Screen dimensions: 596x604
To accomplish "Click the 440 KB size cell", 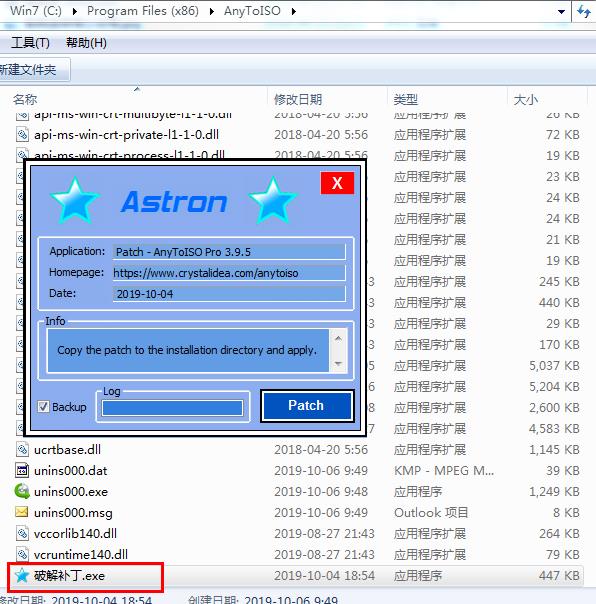I will pyautogui.click(x=559, y=302).
